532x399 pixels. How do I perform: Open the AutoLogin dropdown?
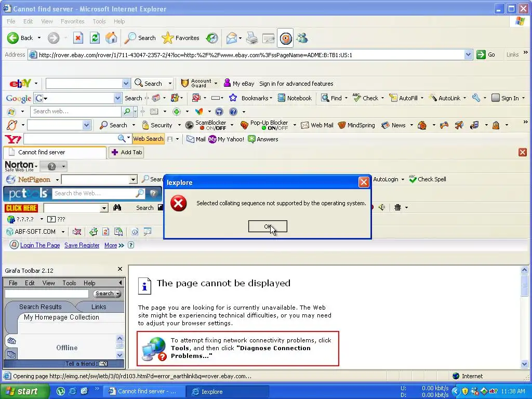[x=403, y=179]
